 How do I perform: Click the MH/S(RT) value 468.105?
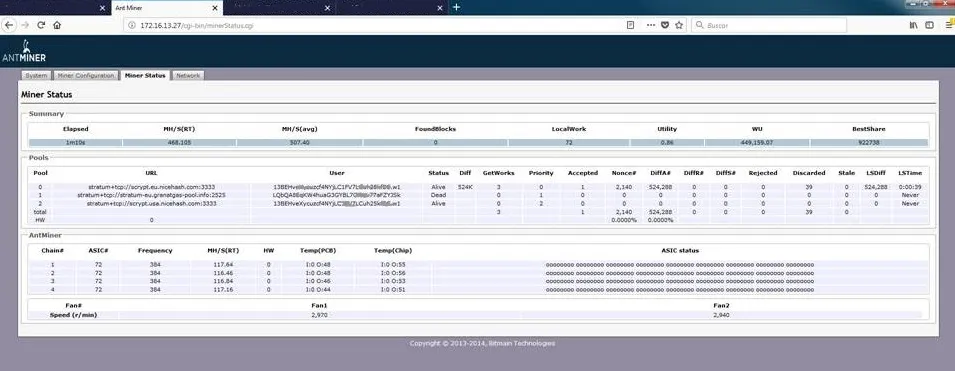click(x=179, y=143)
